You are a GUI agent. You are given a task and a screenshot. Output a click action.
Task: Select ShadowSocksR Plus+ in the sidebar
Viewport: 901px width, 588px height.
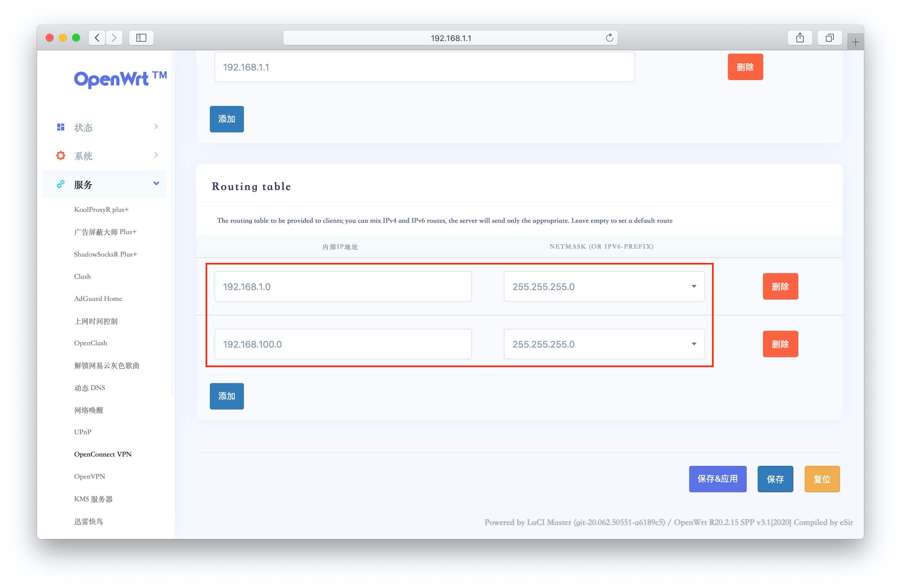(105, 254)
